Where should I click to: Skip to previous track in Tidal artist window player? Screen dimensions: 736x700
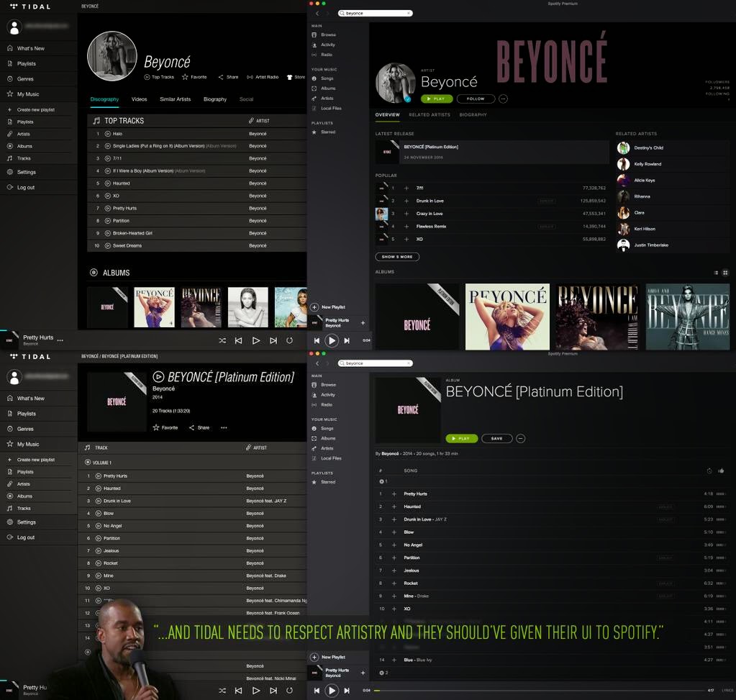[238, 340]
